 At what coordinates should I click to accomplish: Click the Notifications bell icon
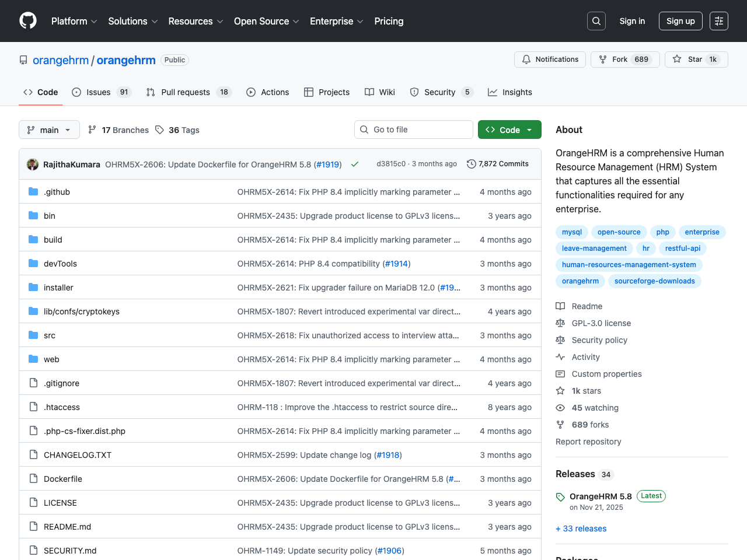[526, 59]
